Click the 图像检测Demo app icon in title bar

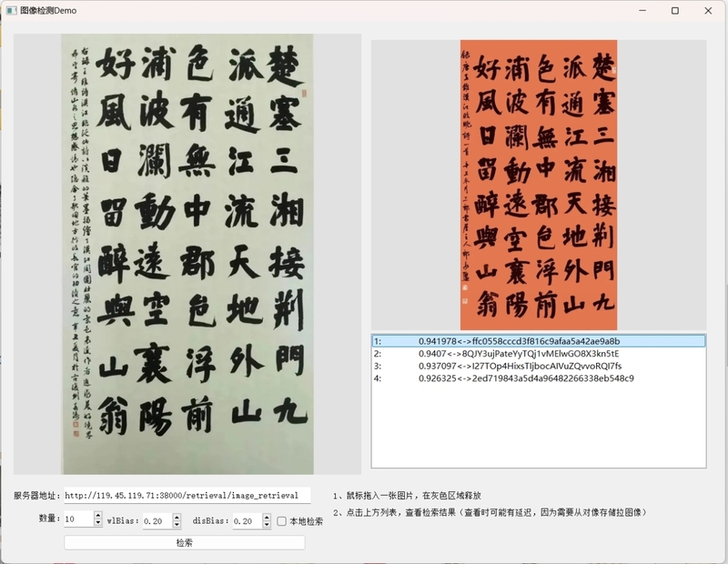point(12,10)
